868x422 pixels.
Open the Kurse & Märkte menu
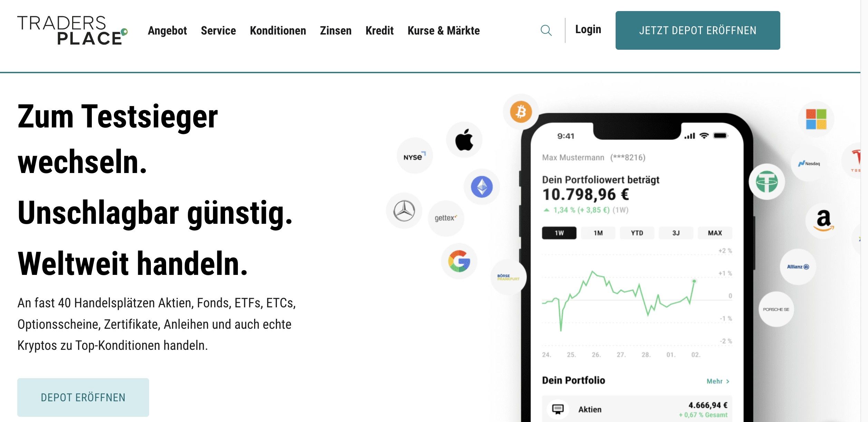(x=443, y=31)
